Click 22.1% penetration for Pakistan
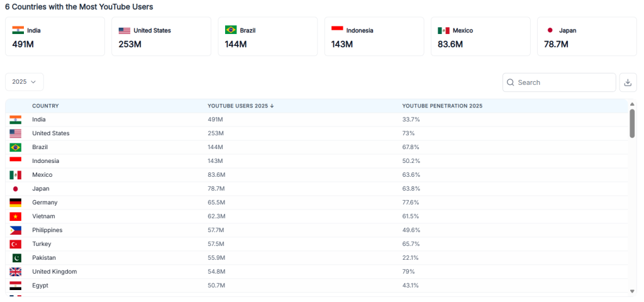Viewport: 644px width, 302px height. (411, 258)
